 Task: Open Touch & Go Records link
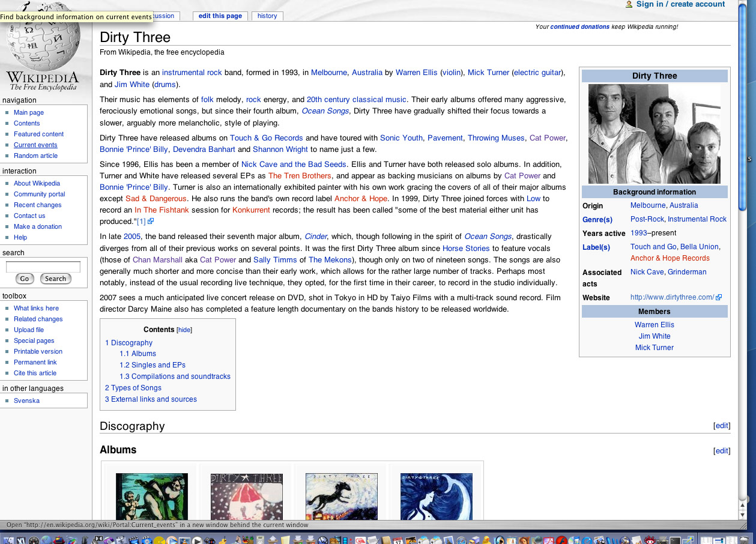[267, 138]
